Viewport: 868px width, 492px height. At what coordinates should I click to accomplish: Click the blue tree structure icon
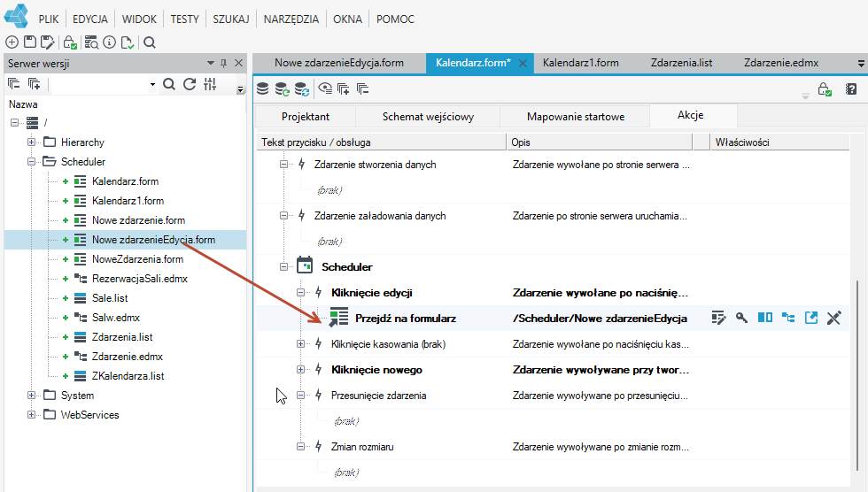click(788, 318)
